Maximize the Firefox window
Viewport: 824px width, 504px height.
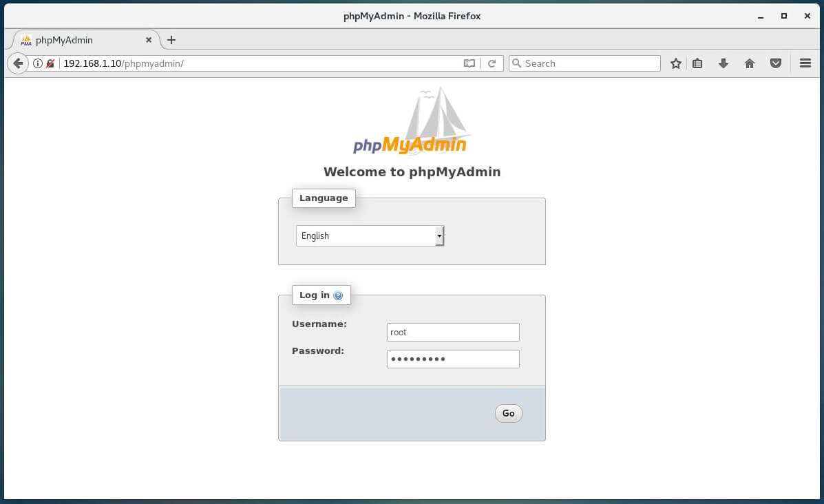tap(784, 17)
